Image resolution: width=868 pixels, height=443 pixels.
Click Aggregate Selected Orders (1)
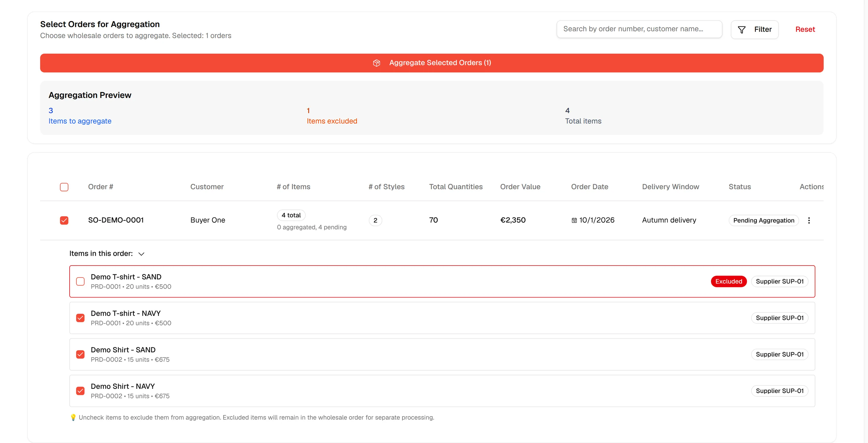432,63
